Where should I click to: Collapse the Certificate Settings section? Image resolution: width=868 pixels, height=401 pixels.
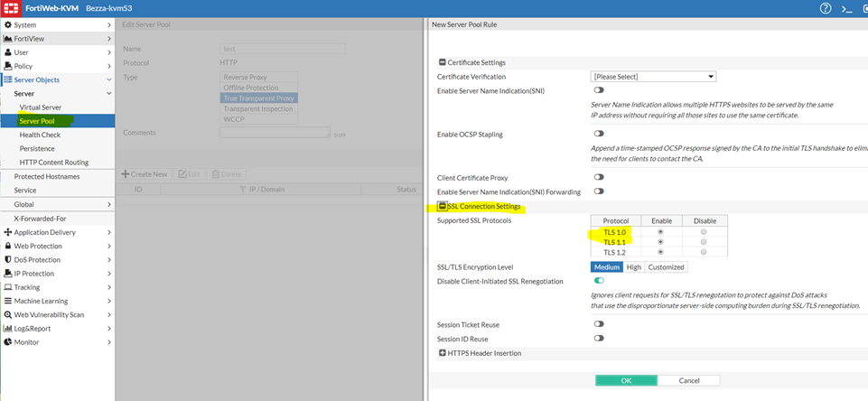coord(442,62)
